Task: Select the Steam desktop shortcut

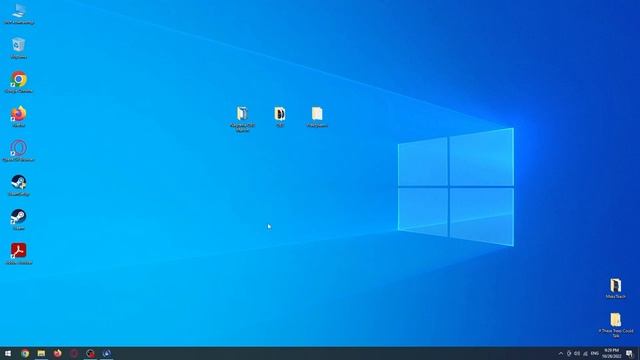Action: click(x=18, y=219)
